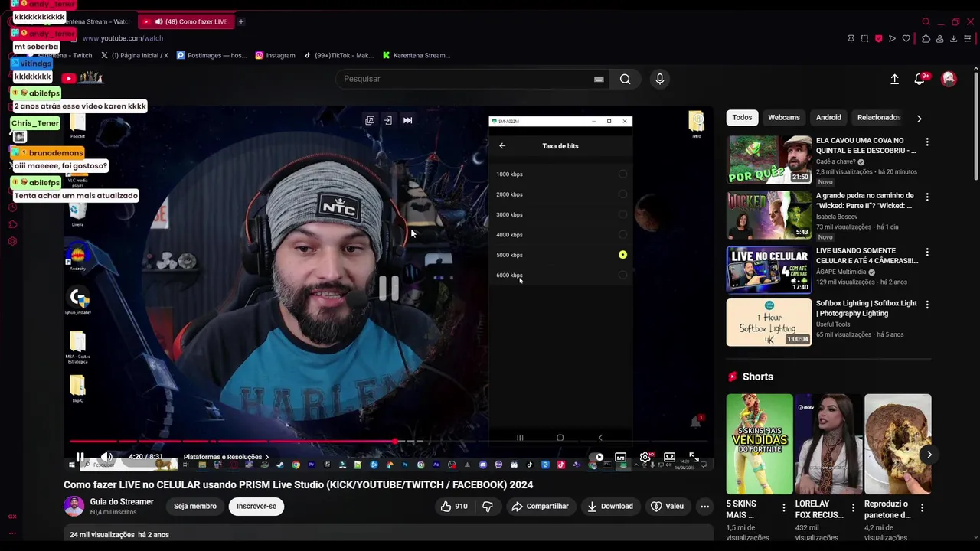The image size is (980, 551).
Task: Open the create upload icon
Action: point(894,79)
